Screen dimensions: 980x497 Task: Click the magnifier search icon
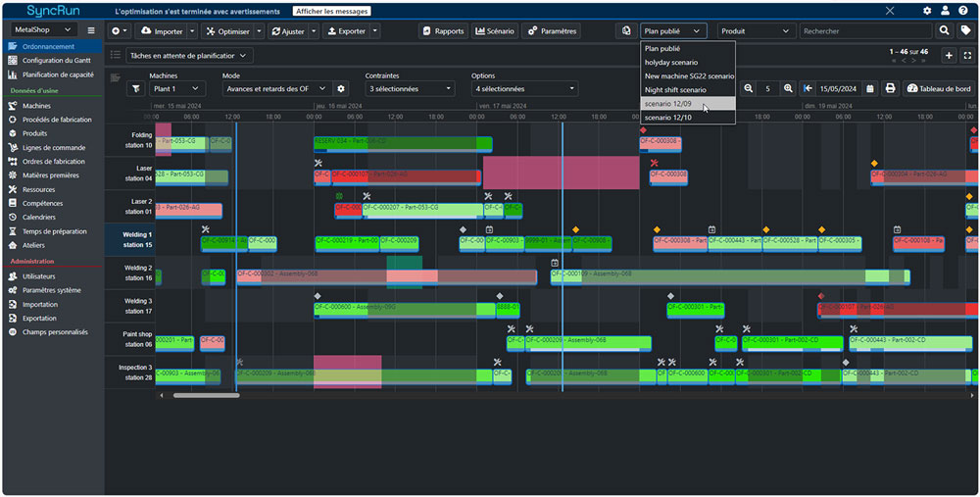tap(945, 30)
